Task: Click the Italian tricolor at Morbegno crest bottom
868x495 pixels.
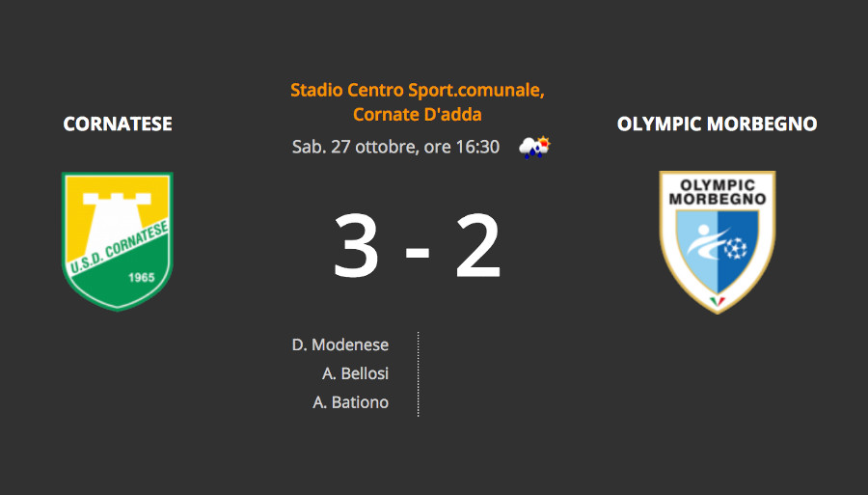Action: [718, 302]
